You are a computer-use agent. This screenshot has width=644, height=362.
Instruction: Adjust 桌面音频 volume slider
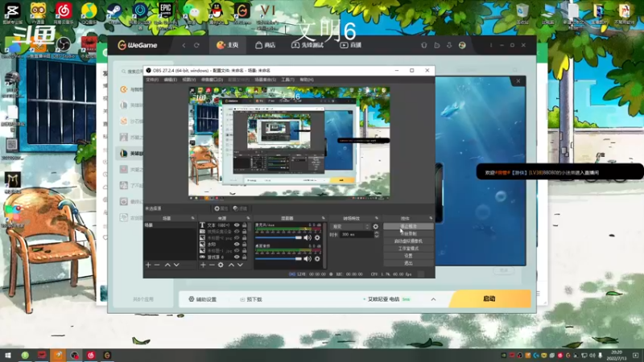(279, 259)
